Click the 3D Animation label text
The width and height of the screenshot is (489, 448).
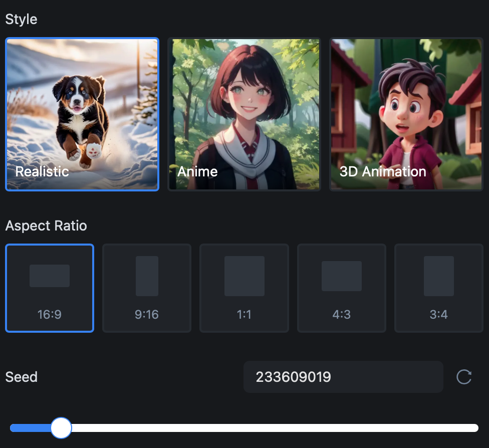tap(383, 171)
